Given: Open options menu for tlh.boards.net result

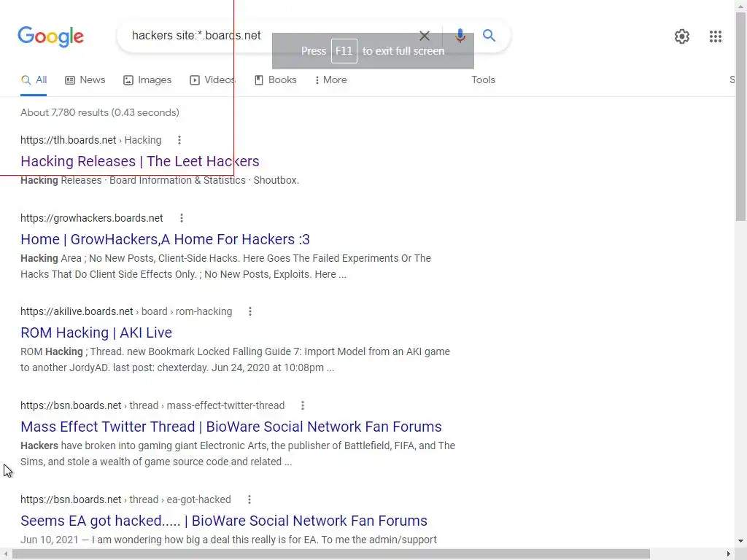Looking at the screenshot, I should click(179, 140).
